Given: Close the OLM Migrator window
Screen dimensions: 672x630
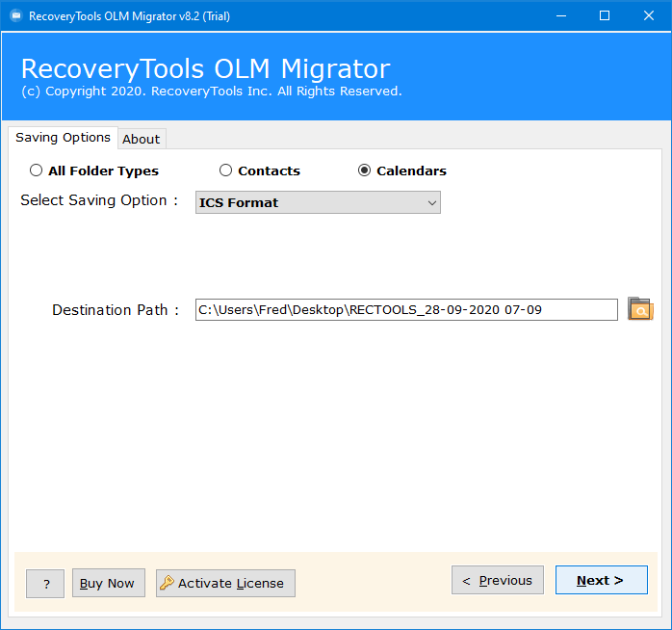Looking at the screenshot, I should (x=649, y=15).
